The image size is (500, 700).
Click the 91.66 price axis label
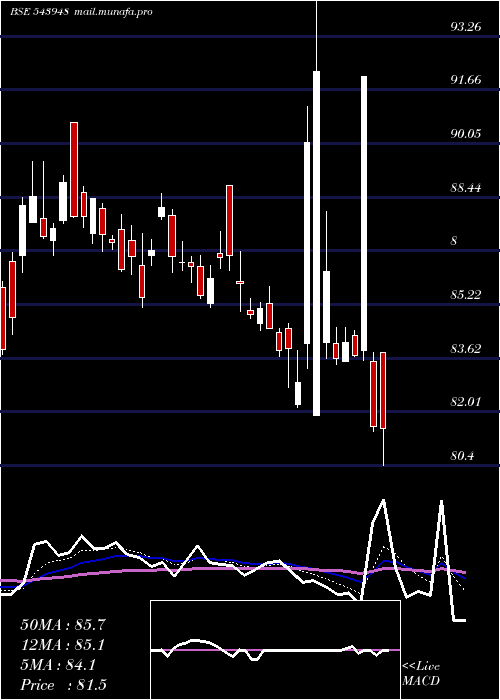click(466, 80)
